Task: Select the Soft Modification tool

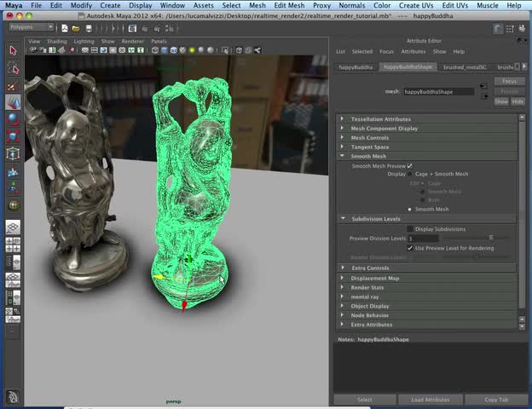Action: coord(13,170)
